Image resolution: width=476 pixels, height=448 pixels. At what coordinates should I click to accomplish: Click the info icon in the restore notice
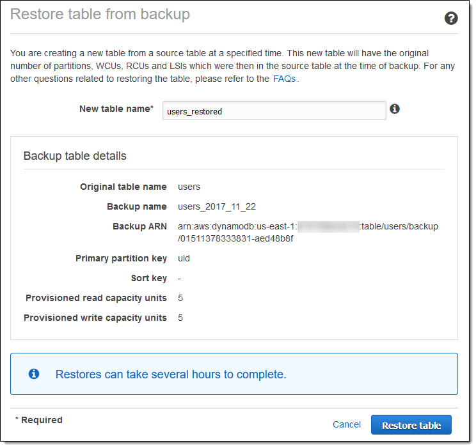(34, 374)
